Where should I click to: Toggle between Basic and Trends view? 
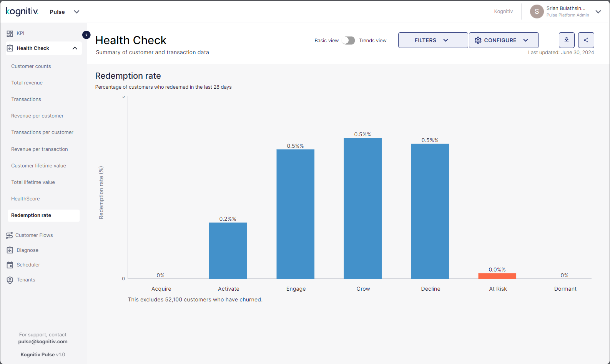pos(349,40)
